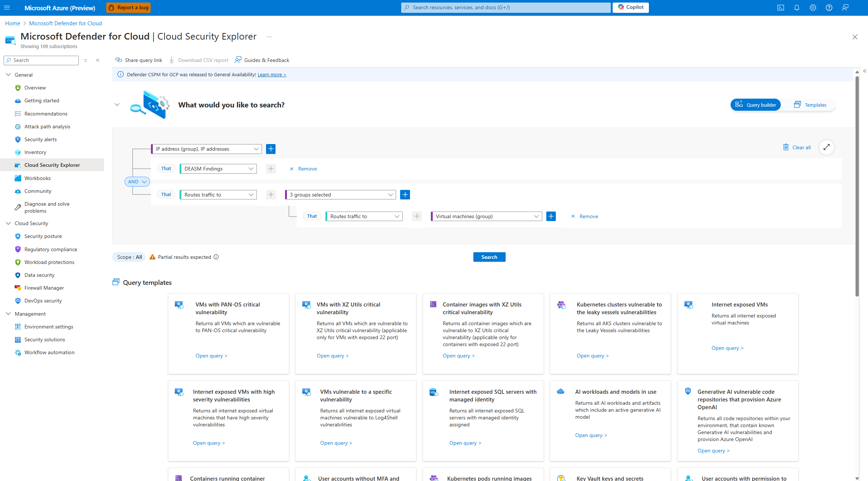Open Firewall Manager in Cloud Security section
Viewport: 868px width, 481px height.
pos(44,287)
